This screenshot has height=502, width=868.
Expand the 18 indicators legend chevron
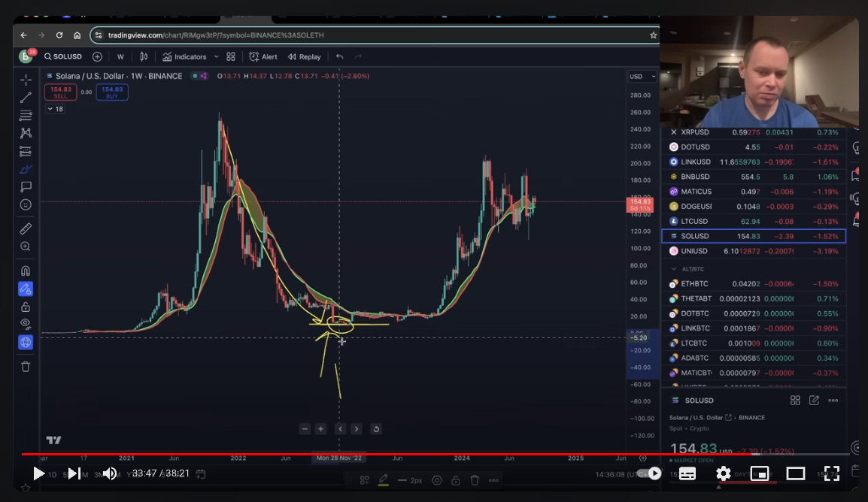55,109
